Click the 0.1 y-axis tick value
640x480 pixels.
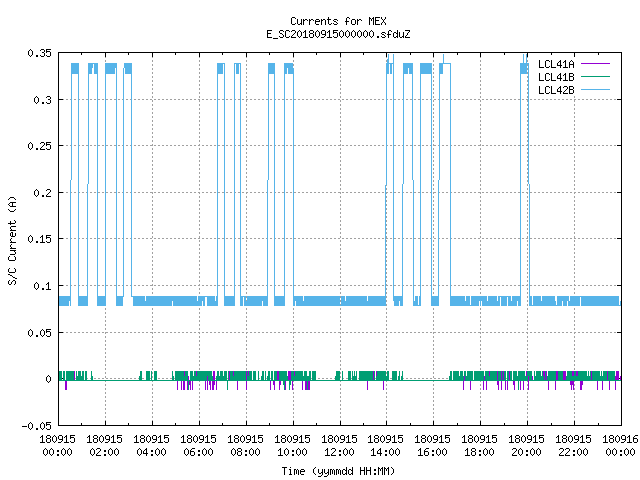(x=42, y=286)
